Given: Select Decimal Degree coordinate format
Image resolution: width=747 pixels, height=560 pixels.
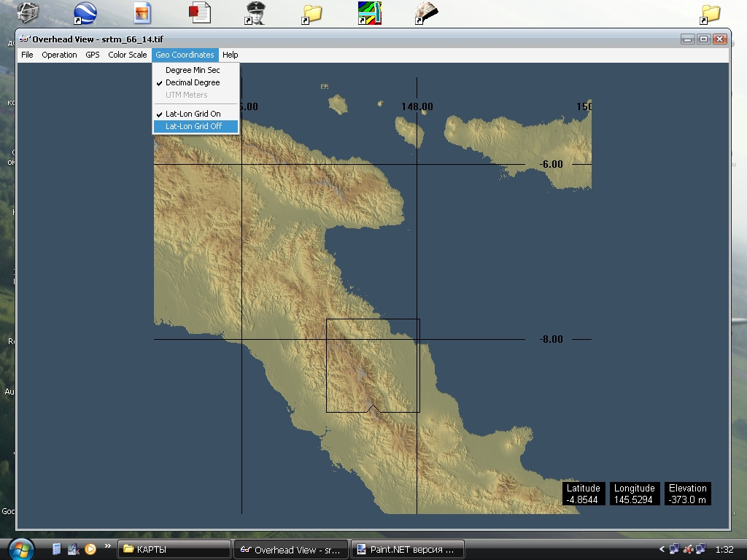Looking at the screenshot, I should (193, 82).
